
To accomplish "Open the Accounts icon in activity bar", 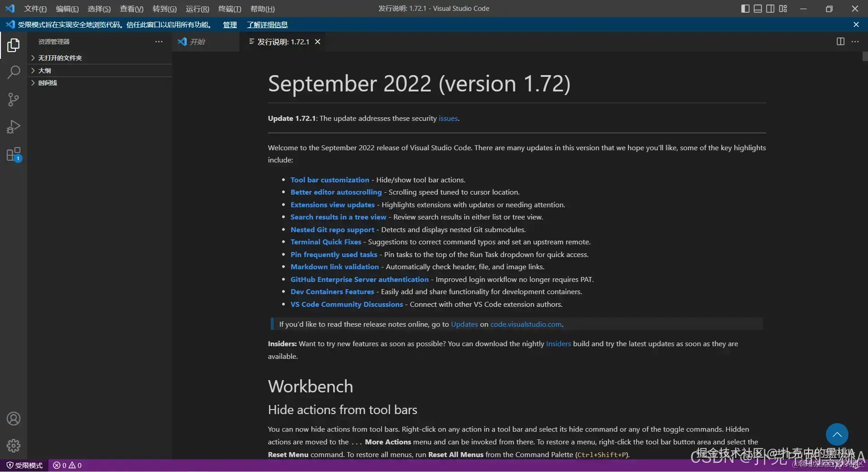I will coord(14,419).
